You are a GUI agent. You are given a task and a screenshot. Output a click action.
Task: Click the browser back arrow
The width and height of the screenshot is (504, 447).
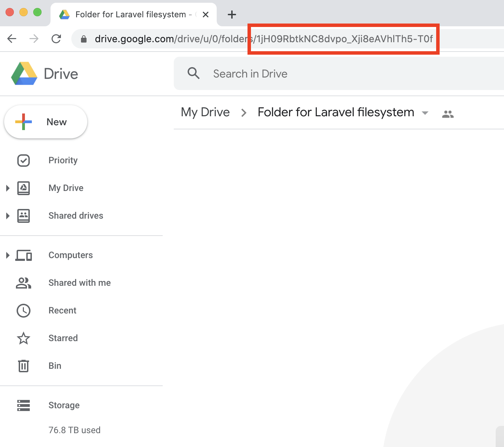click(x=12, y=39)
